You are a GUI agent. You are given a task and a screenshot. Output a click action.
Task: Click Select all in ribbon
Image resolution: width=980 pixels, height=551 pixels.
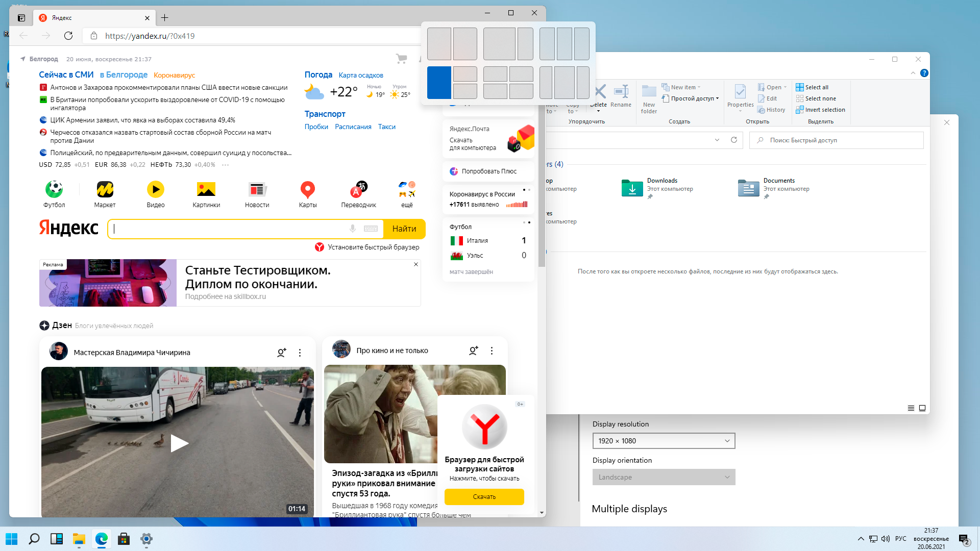[x=816, y=87]
